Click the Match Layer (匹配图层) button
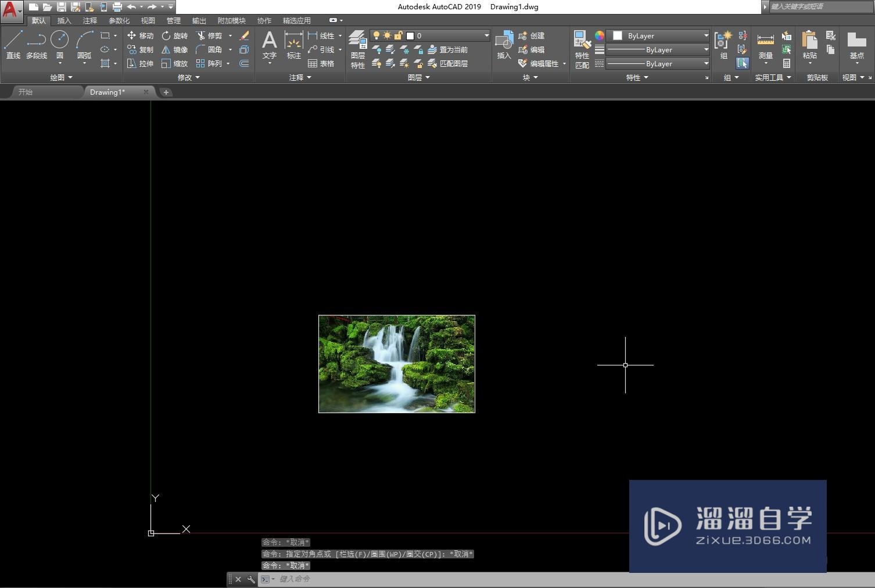 click(448, 63)
